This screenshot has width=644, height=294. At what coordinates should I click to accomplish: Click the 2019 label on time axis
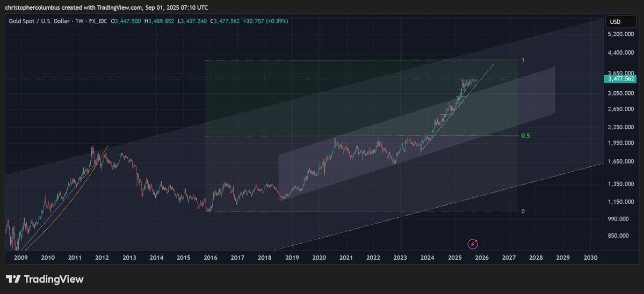click(x=292, y=258)
